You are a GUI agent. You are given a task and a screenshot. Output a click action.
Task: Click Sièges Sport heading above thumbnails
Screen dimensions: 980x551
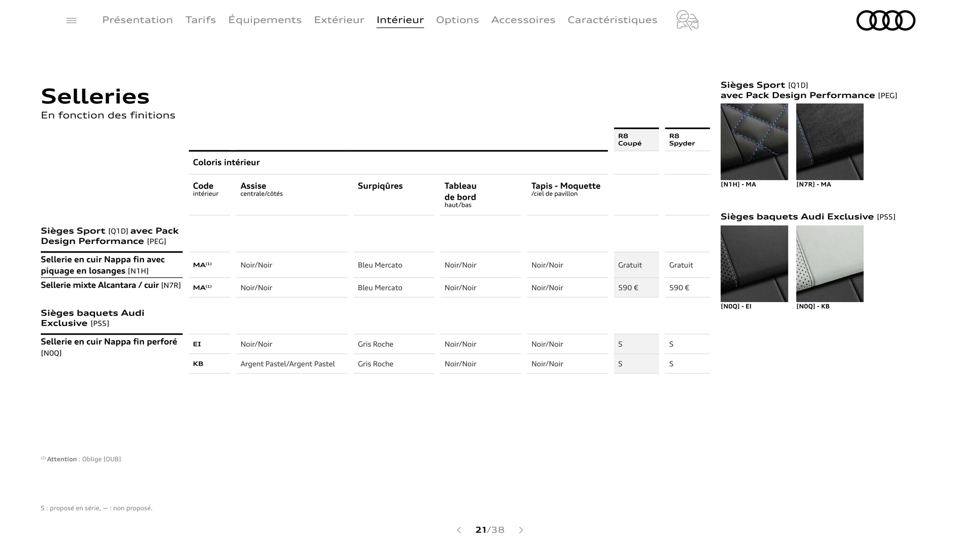[809, 90]
